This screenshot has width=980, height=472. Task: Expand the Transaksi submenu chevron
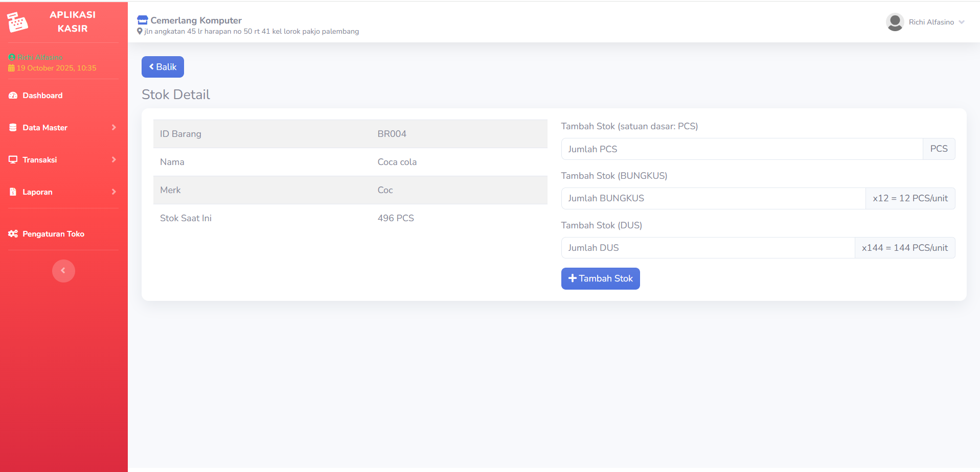[x=113, y=160]
